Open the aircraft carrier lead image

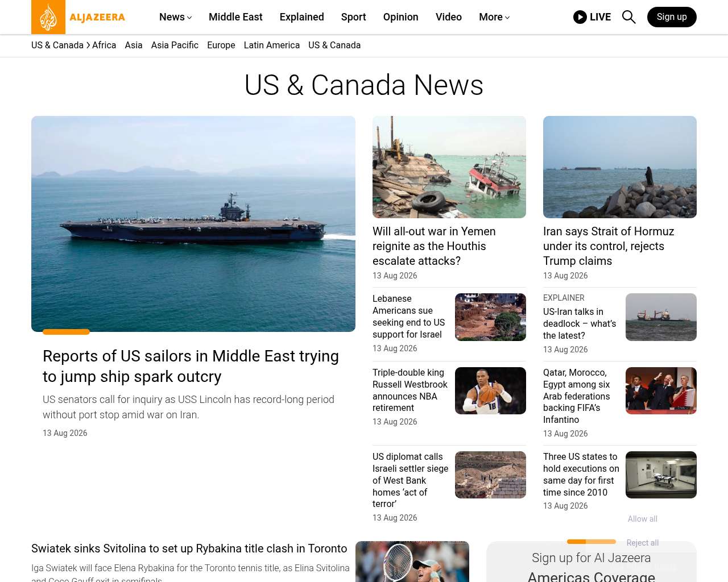193,224
